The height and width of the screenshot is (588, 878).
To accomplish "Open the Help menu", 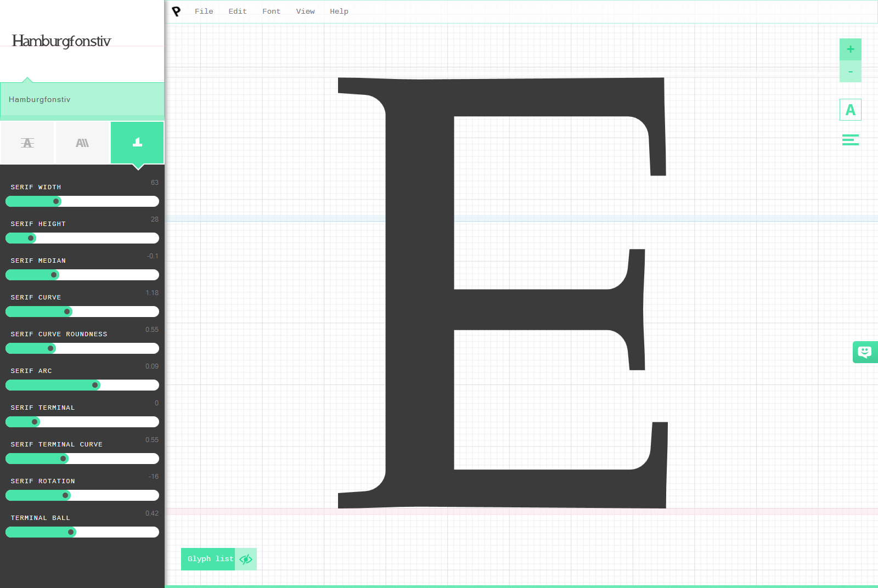I will (x=339, y=12).
